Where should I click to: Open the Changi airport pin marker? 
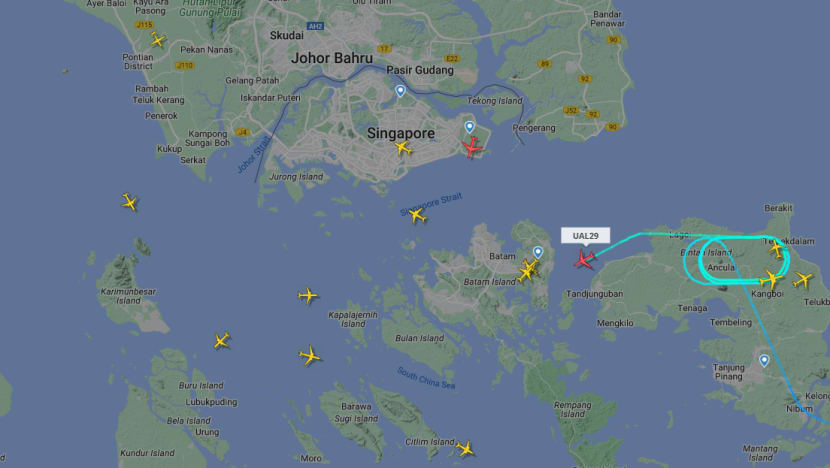[470, 127]
